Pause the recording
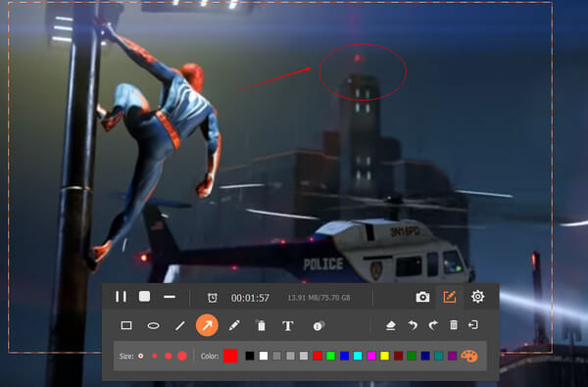This screenshot has width=588, height=387. 121,297
